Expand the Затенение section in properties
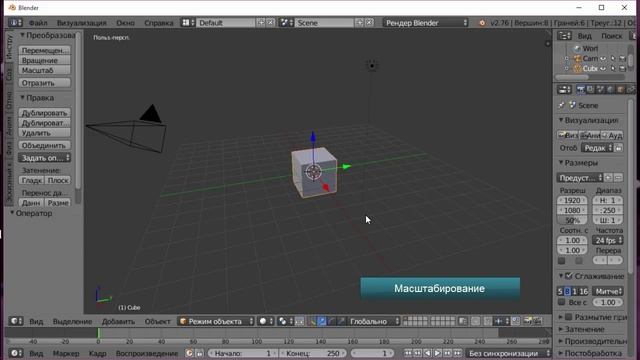 click(582, 329)
